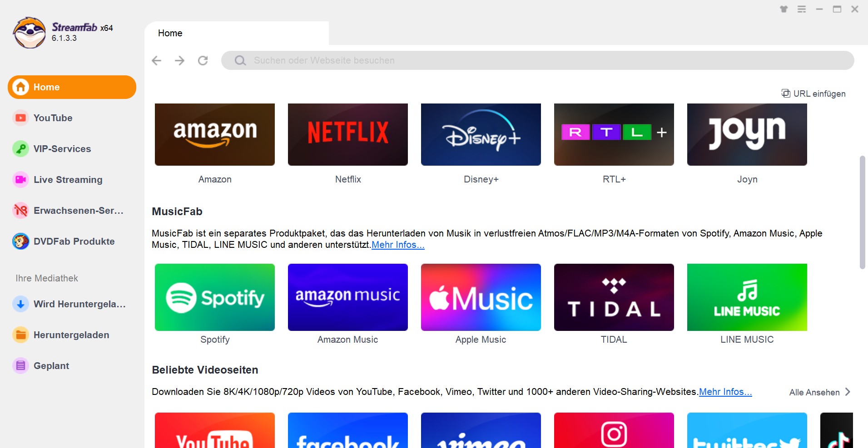Viewport: 868px width, 448px height.
Task: Click the purple Geplant list icon
Action: pos(20,366)
